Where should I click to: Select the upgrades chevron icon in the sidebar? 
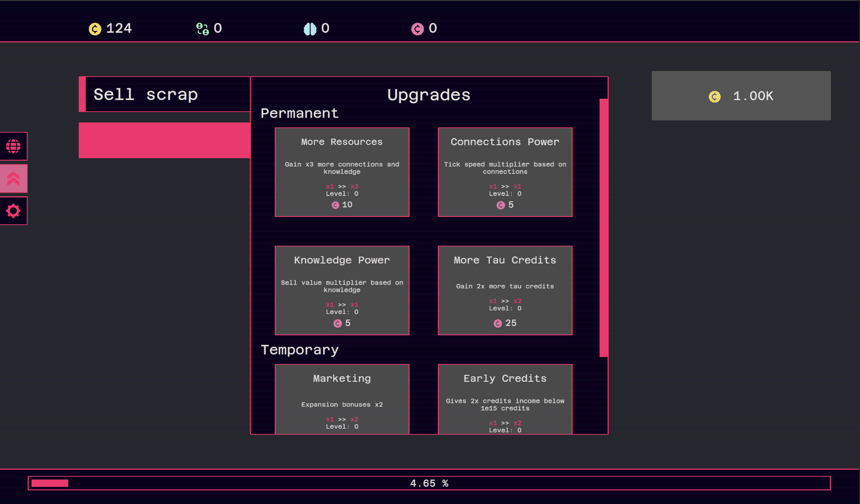coord(13,178)
